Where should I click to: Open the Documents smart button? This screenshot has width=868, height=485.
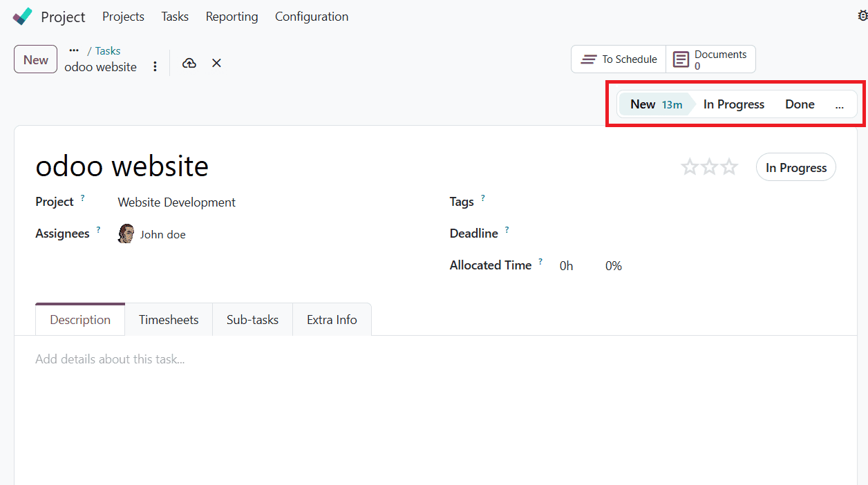click(x=710, y=59)
